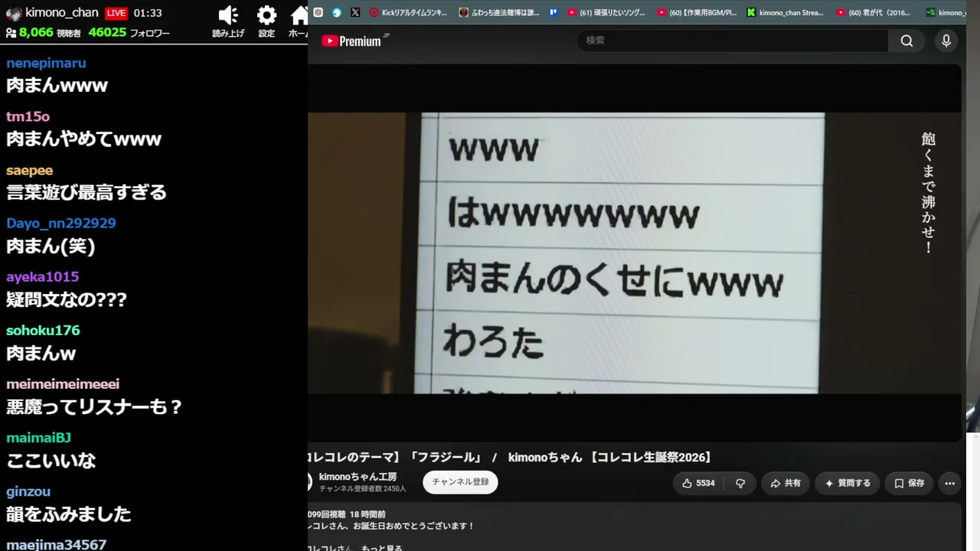Click the 01:33 stream timer

tap(148, 13)
